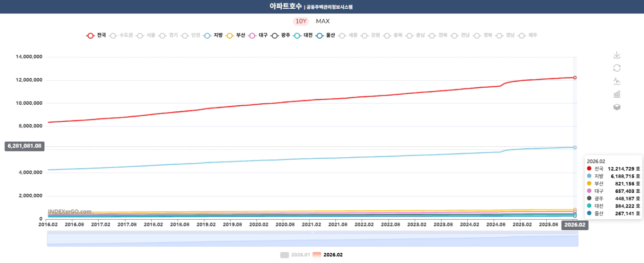Click the 2016.02 x-axis label

(48, 224)
